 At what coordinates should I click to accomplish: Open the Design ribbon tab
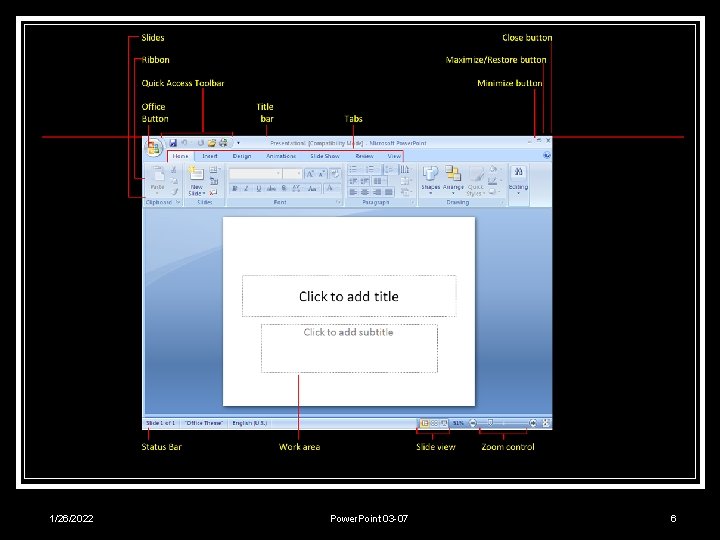pyautogui.click(x=242, y=156)
